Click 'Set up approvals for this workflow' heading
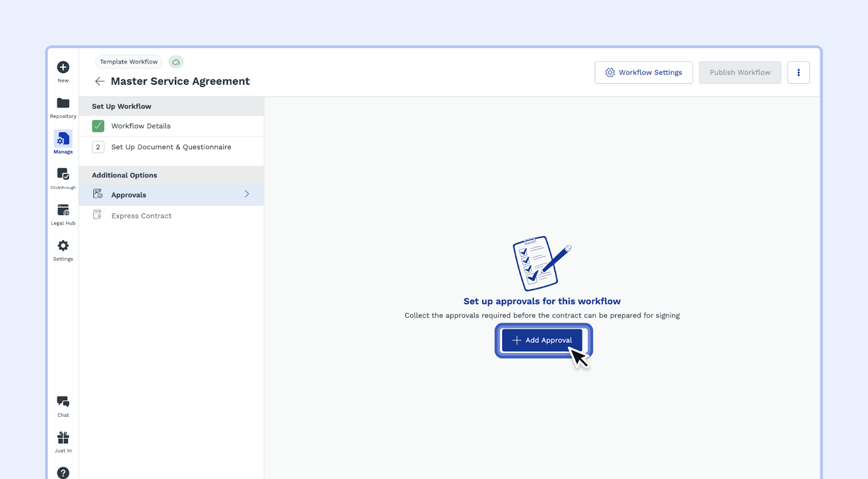Screen dimensions: 868x479 point(542,301)
